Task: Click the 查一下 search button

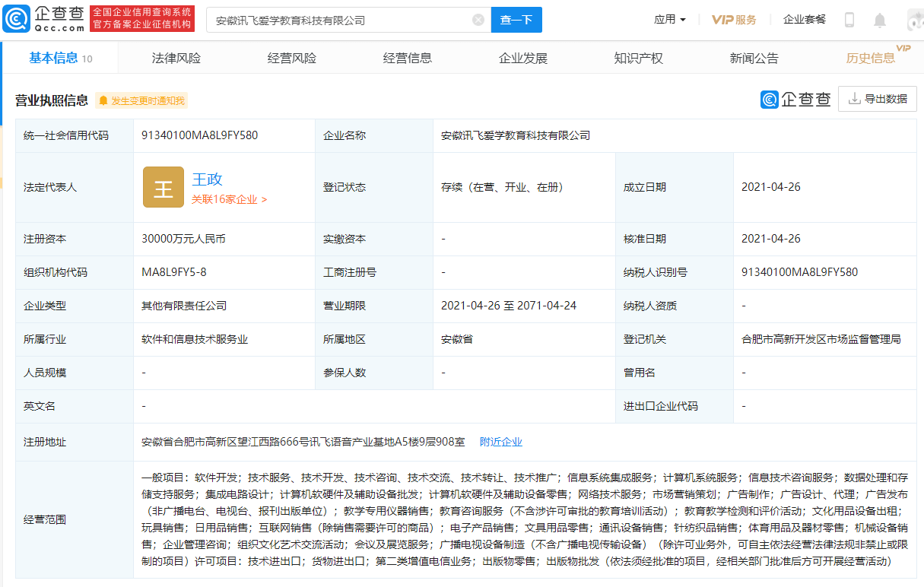Action: [516, 20]
